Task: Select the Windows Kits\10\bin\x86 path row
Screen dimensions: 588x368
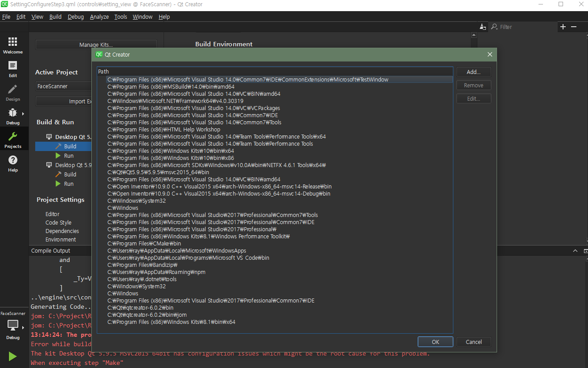Action: 275,158
